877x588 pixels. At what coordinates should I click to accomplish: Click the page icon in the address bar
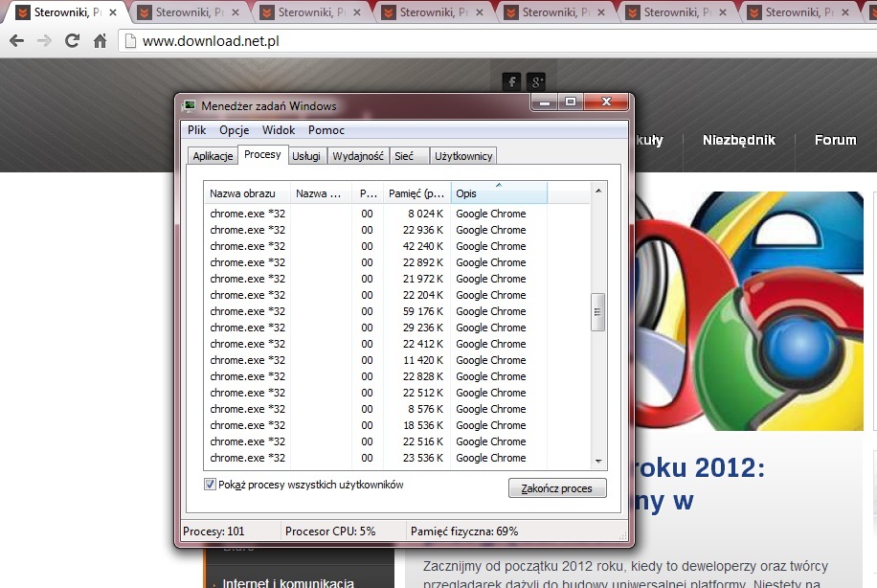point(130,41)
